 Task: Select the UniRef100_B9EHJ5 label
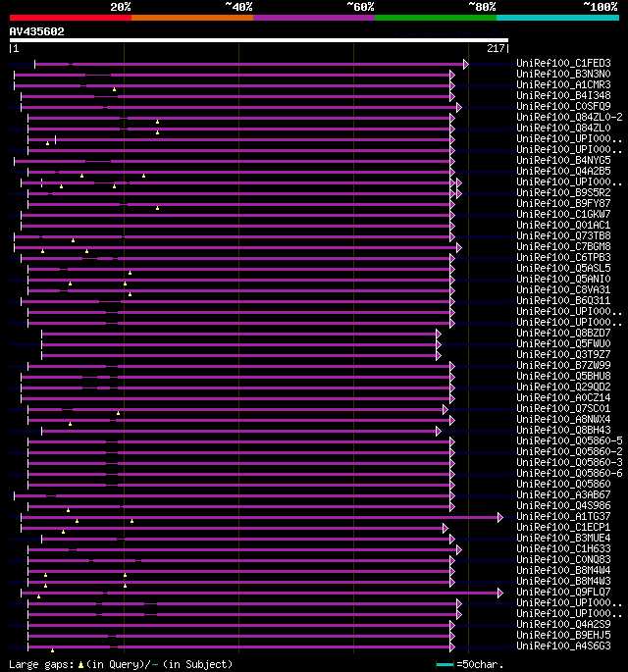tap(563, 635)
